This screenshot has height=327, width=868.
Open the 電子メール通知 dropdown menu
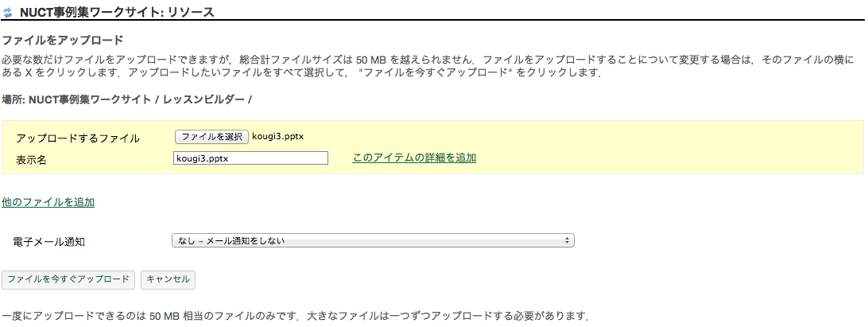tap(372, 239)
